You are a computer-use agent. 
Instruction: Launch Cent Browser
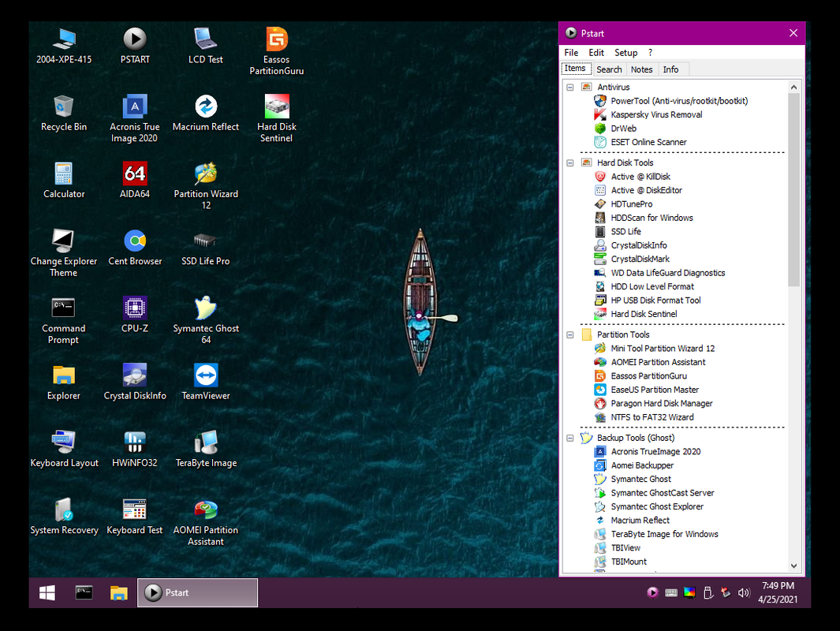(x=135, y=248)
